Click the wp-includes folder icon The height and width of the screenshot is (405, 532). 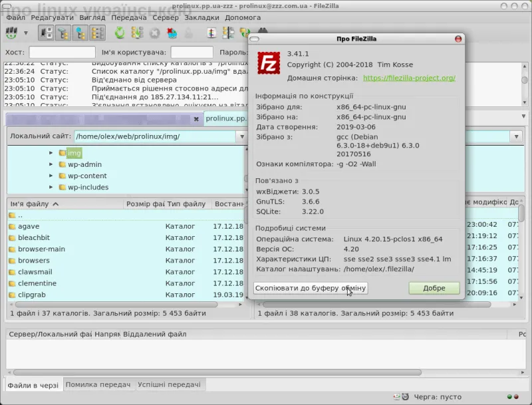pyautogui.click(x=62, y=188)
